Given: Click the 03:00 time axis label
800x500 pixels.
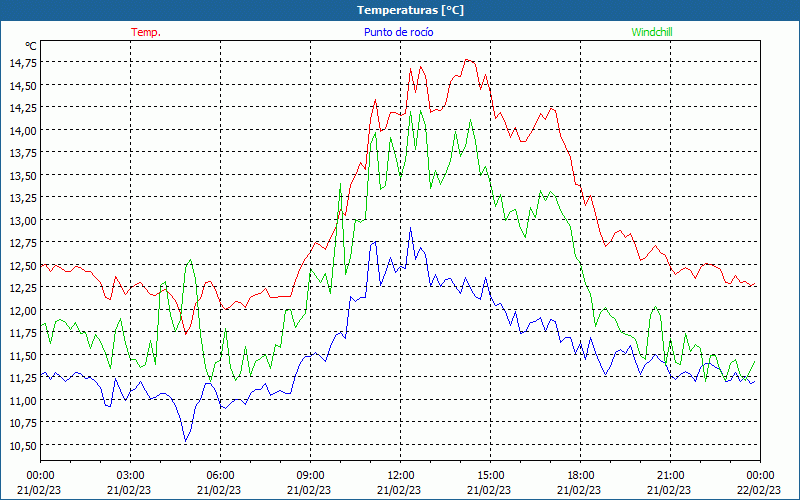Looking at the screenshot, I should click(x=130, y=476).
